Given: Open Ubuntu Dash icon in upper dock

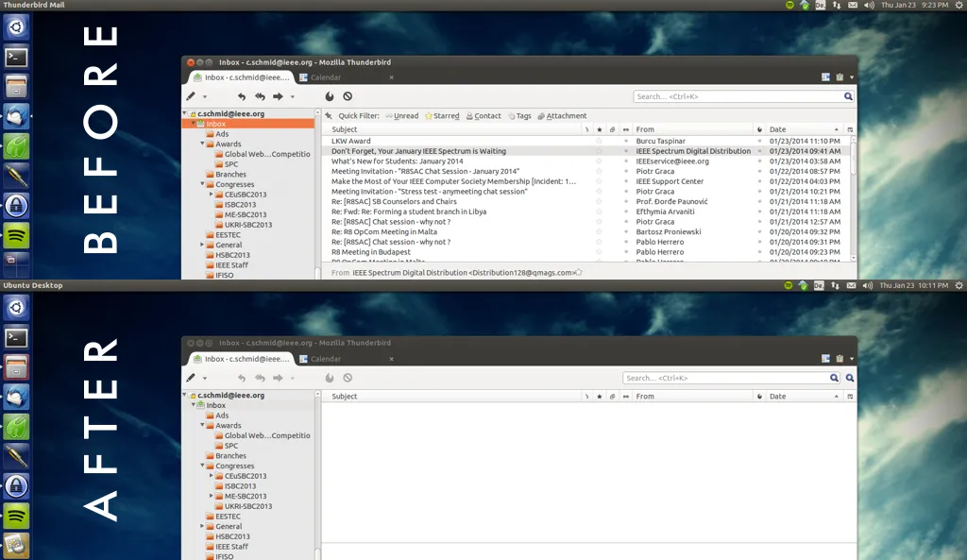Looking at the screenshot, I should [x=16, y=27].
